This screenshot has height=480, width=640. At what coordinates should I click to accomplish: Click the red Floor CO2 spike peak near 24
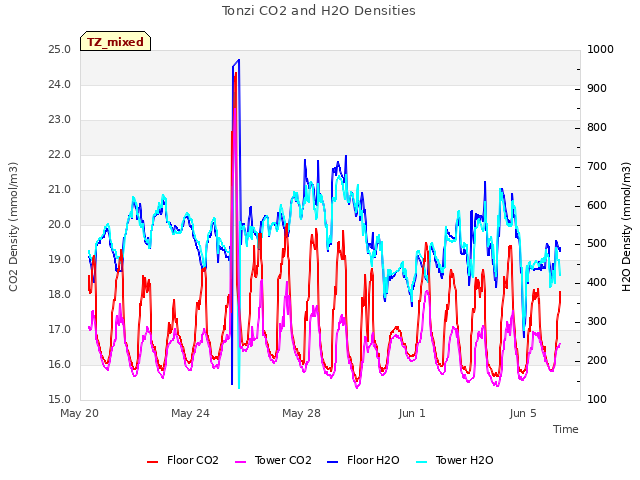coord(236,73)
